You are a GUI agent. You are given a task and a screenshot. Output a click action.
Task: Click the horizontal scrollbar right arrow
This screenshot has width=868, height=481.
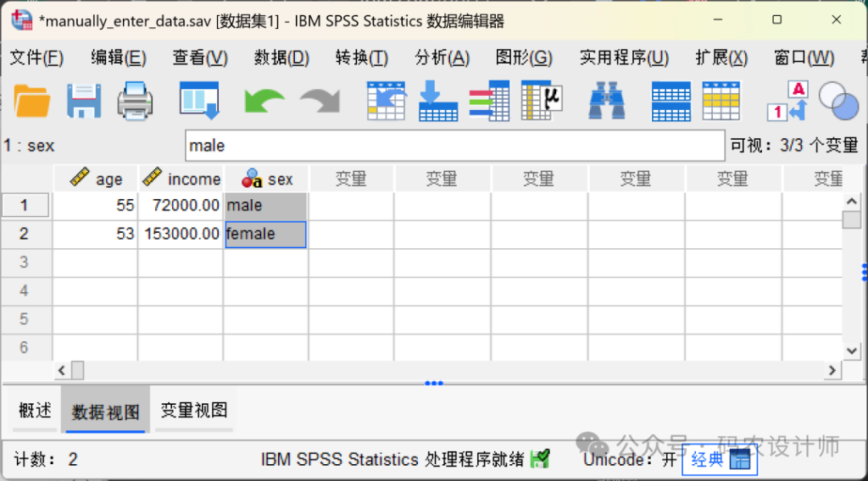click(x=832, y=371)
